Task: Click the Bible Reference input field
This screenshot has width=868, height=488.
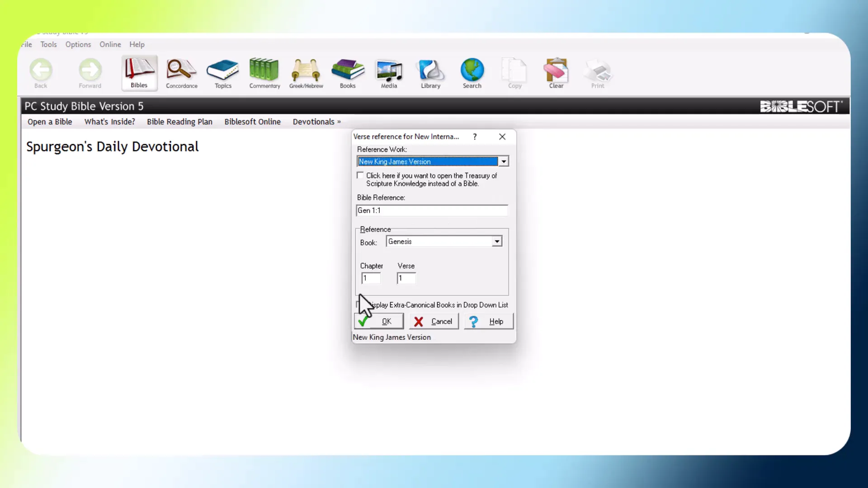Action: [x=432, y=211]
